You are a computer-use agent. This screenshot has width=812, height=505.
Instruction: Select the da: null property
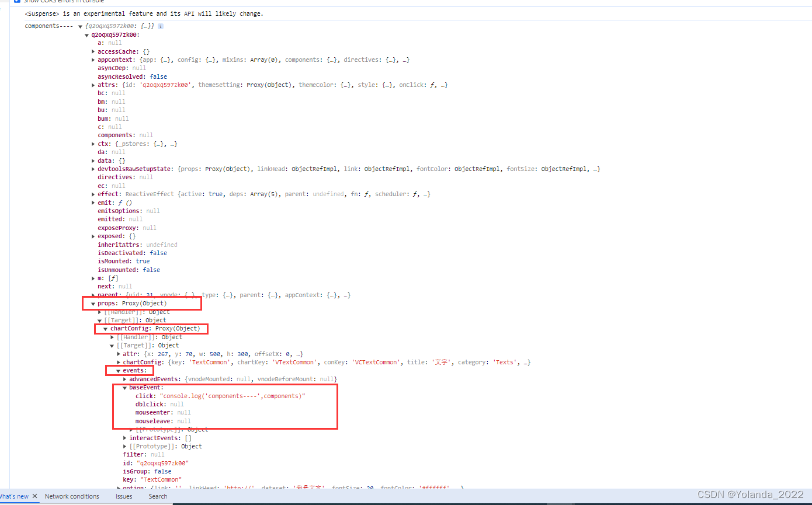click(x=112, y=152)
